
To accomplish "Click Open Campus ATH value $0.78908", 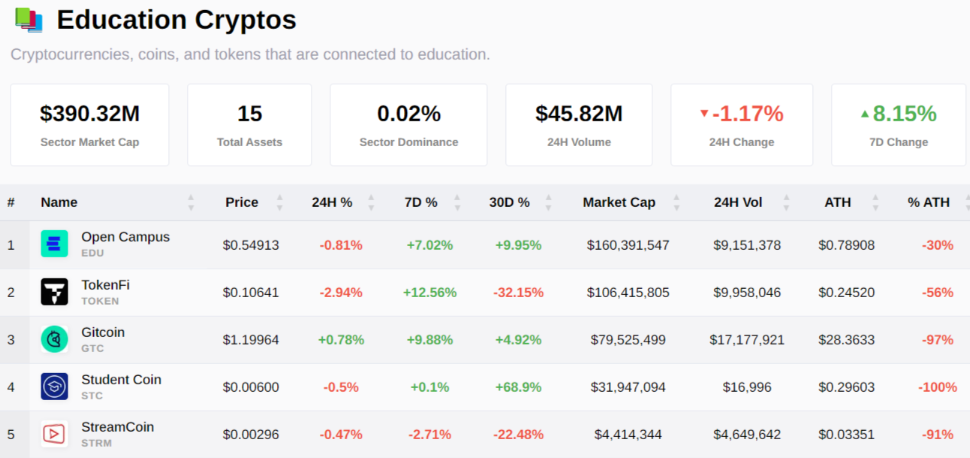I will tap(846, 245).
